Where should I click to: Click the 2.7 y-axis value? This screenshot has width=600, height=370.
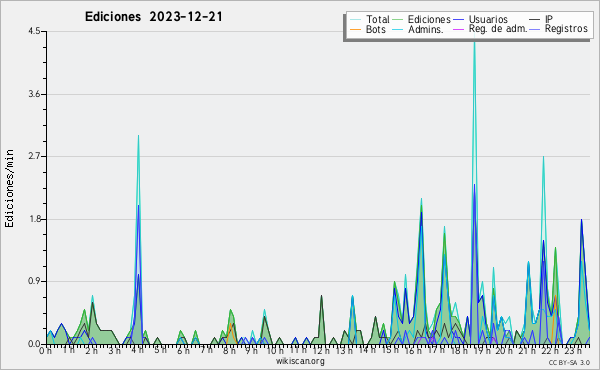tap(34, 156)
